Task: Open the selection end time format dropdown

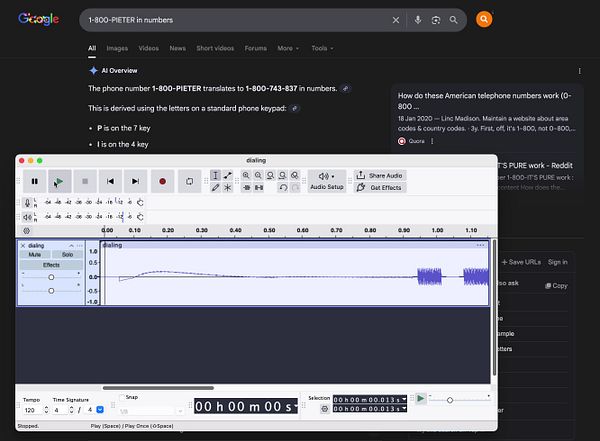Action: click(404, 408)
